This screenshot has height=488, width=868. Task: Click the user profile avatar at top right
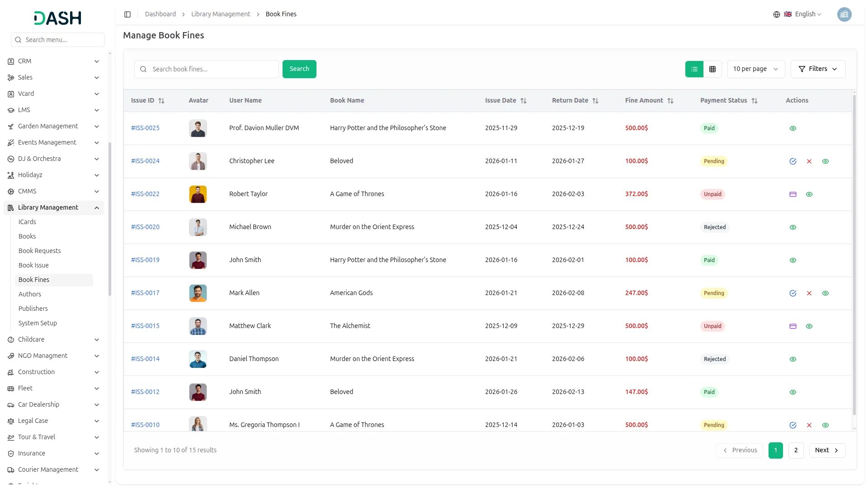844,14
